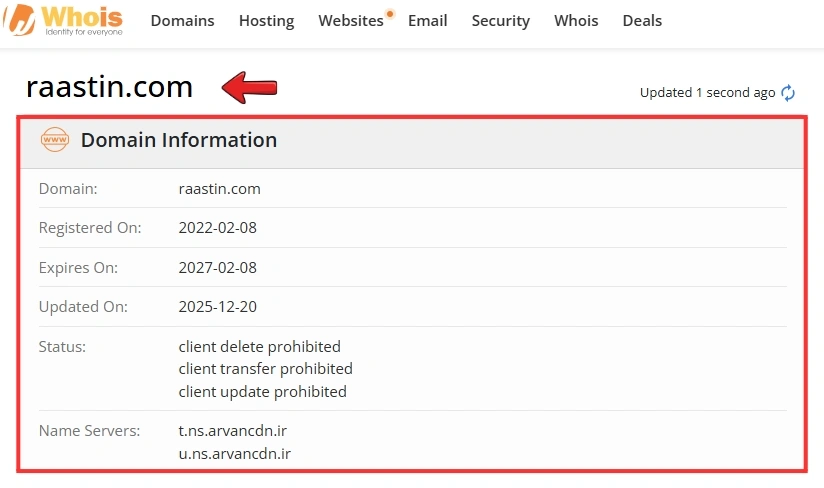
Task: Go to the Email menu item
Action: click(428, 20)
